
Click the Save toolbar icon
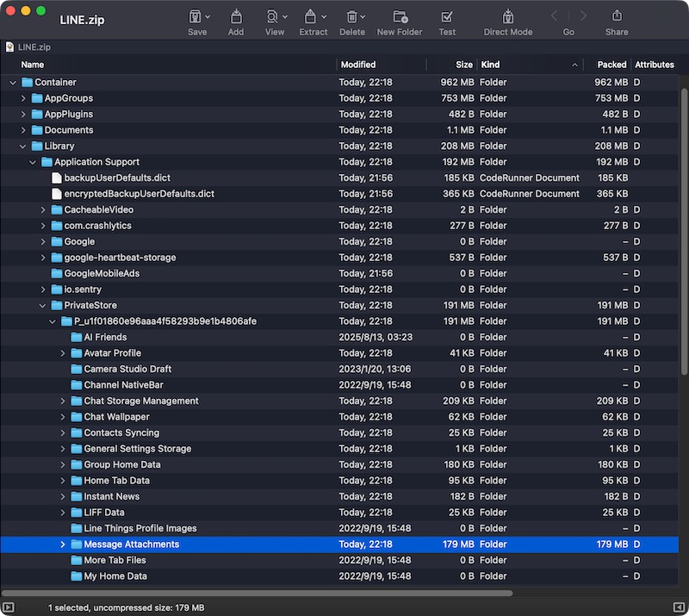pyautogui.click(x=195, y=16)
